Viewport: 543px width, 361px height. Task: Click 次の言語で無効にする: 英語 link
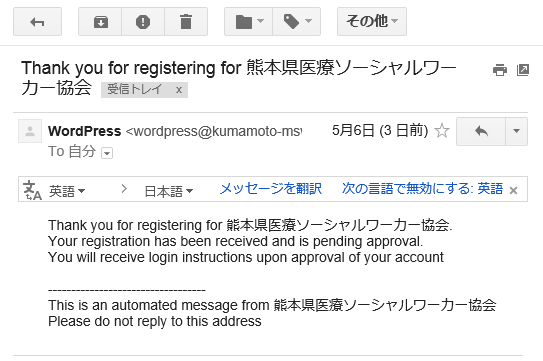pyautogui.click(x=422, y=189)
